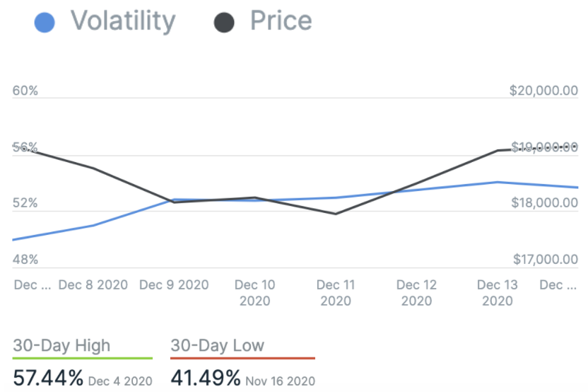Click the 30-Day High heading
Viewport: 588px width, 392px height.
[x=61, y=346]
